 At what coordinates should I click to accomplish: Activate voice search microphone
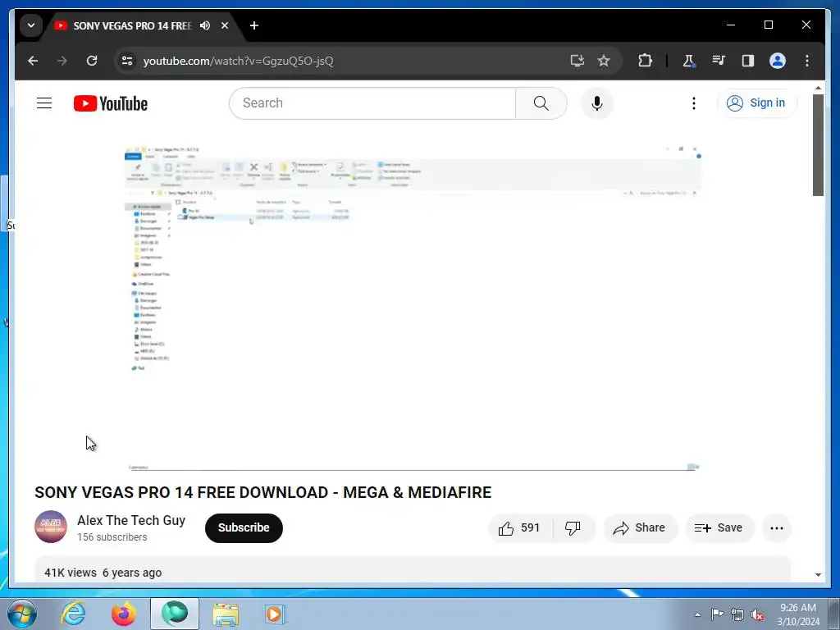coord(597,103)
